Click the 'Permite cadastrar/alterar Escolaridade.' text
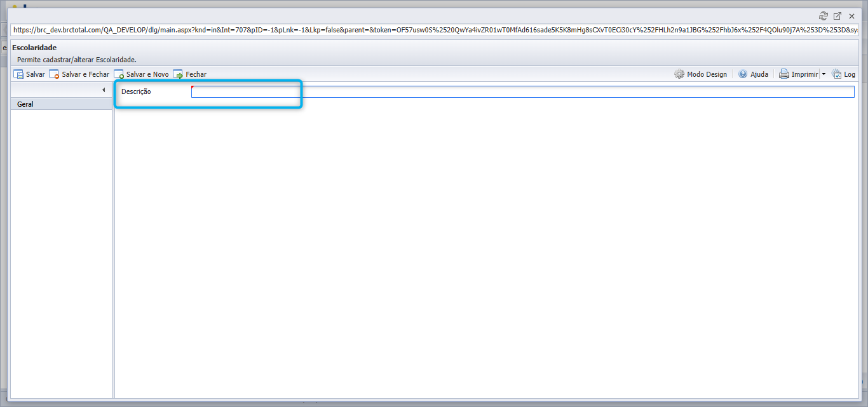Viewport: 868px width, 407px height. 77,60
